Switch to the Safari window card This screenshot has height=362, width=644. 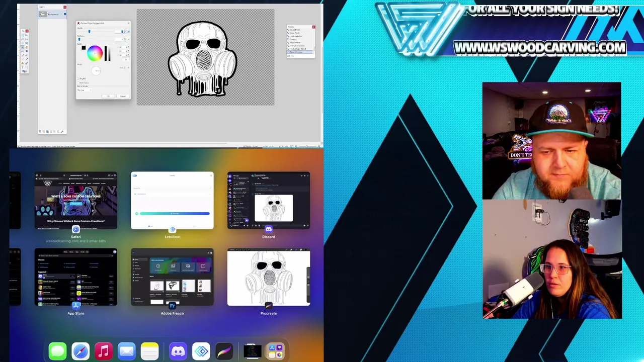coord(76,201)
